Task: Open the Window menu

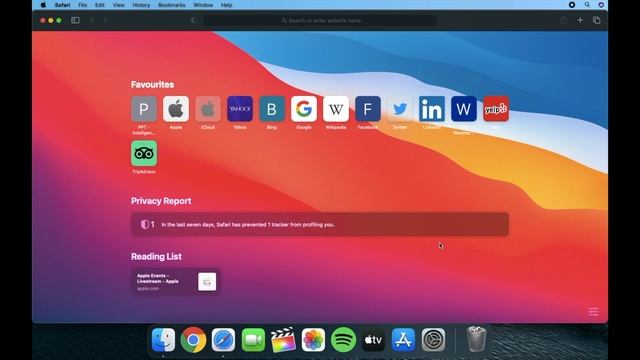Action: [203, 5]
